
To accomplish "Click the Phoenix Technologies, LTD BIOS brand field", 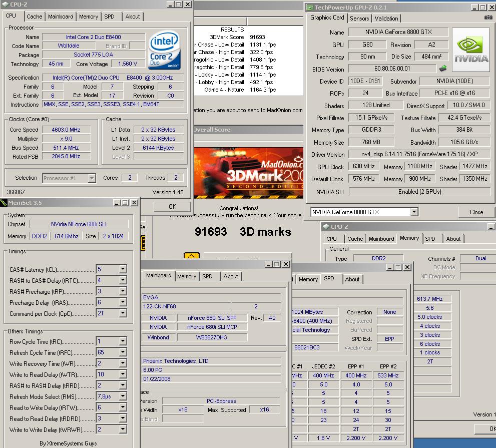I will pos(211,361).
